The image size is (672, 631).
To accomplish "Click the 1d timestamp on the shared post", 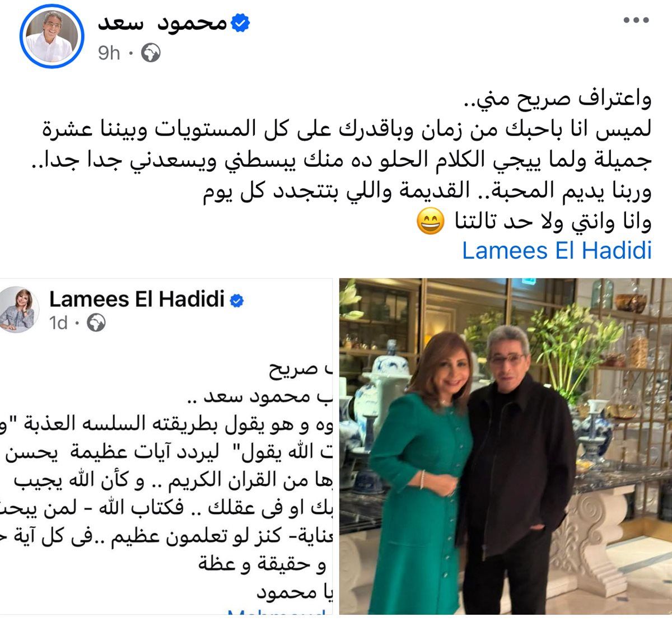I will [x=58, y=324].
